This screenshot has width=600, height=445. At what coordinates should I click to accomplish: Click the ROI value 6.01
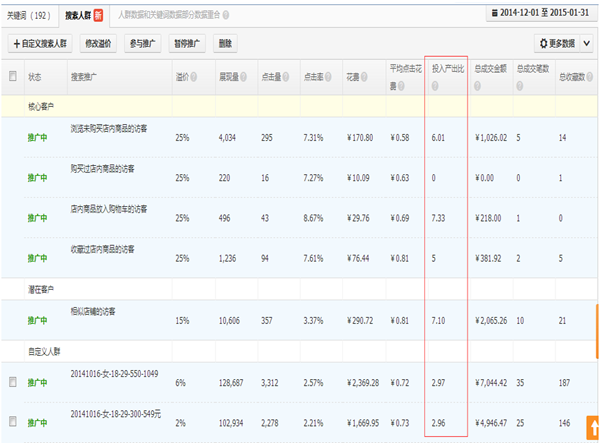pos(438,137)
